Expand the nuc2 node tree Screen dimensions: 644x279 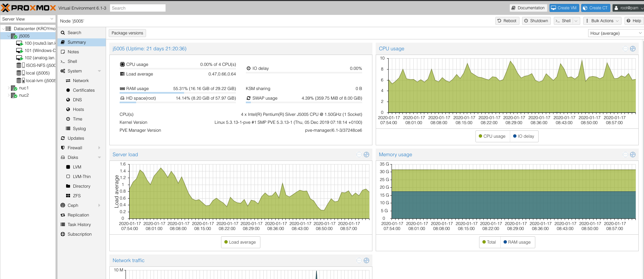pyautogui.click(x=9, y=95)
